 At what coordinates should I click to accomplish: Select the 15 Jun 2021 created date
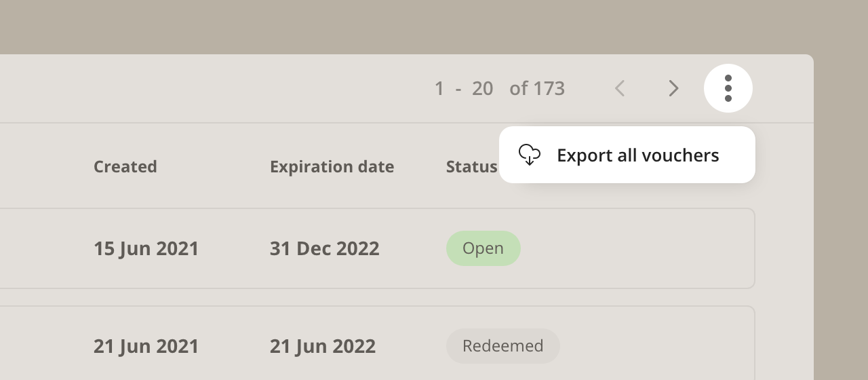pos(146,248)
